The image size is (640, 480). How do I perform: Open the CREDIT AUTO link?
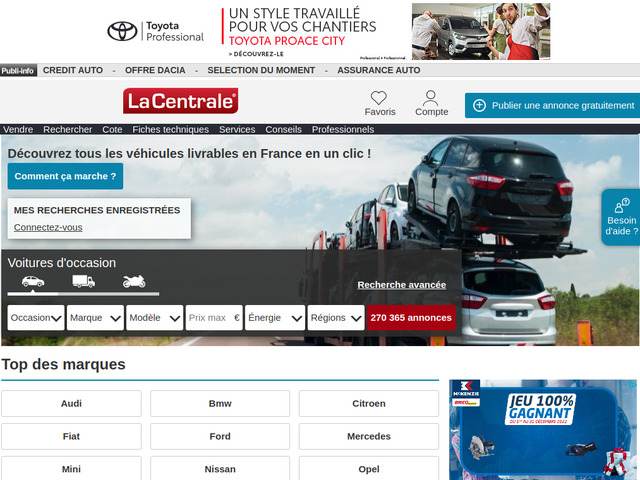click(73, 70)
